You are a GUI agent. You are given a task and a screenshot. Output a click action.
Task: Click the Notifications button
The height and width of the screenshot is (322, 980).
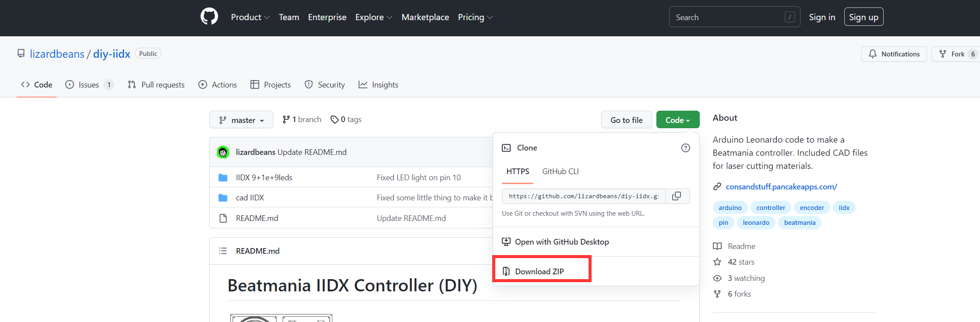click(x=894, y=54)
